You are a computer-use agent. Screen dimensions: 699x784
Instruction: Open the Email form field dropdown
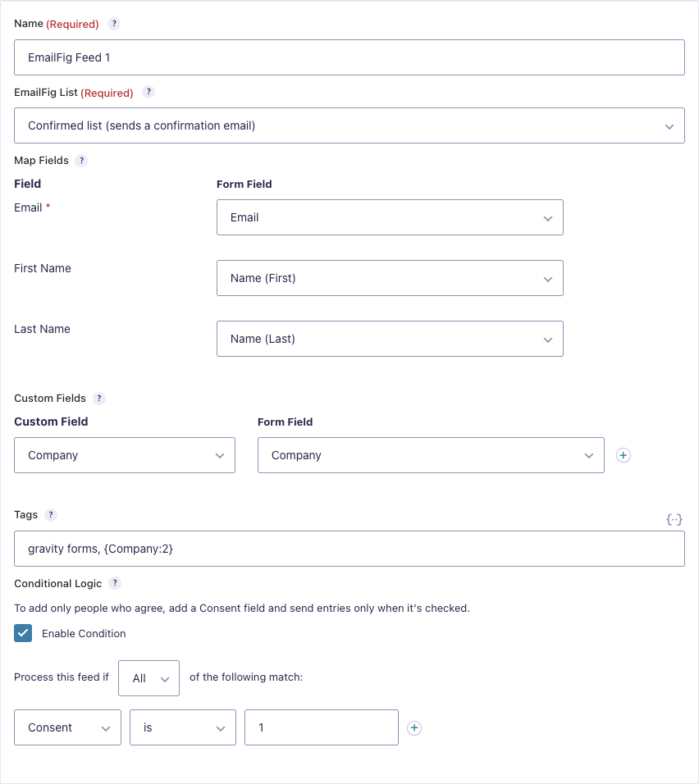390,217
